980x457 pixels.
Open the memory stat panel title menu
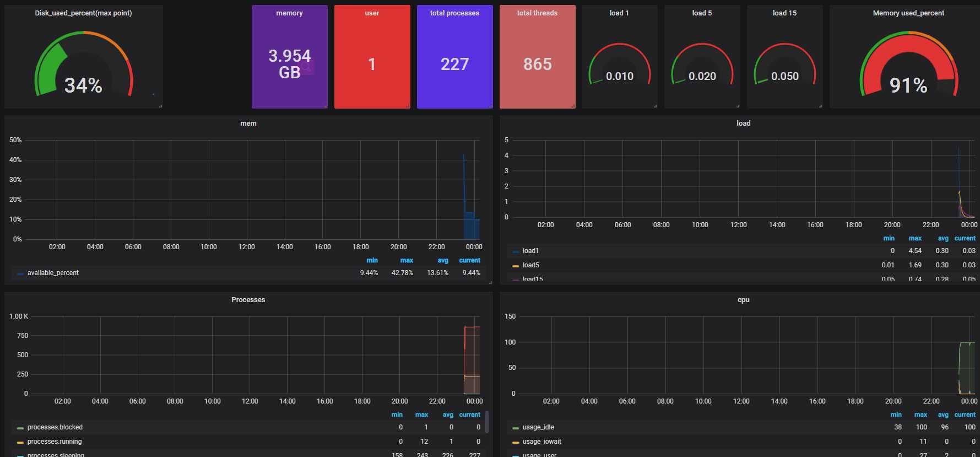click(x=290, y=13)
